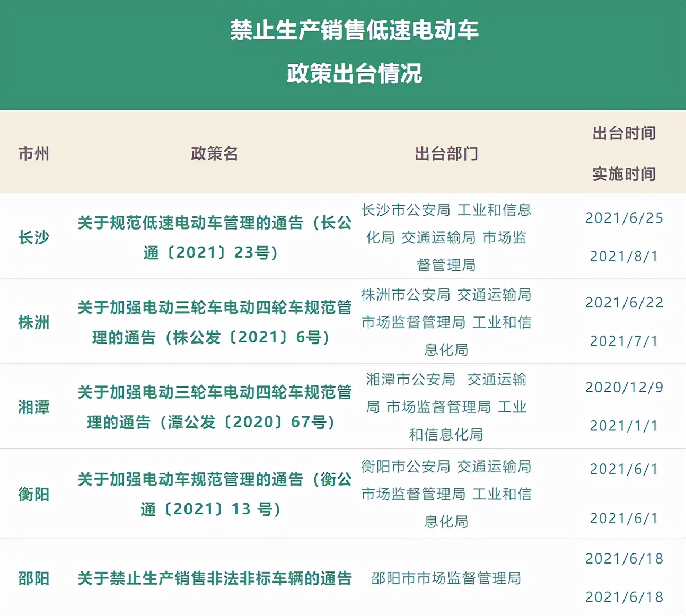Viewport: 686px width, 616px height.
Task: Open the policy 关于禁止生产销售非法非标车辆的通告
Action: pos(214,578)
